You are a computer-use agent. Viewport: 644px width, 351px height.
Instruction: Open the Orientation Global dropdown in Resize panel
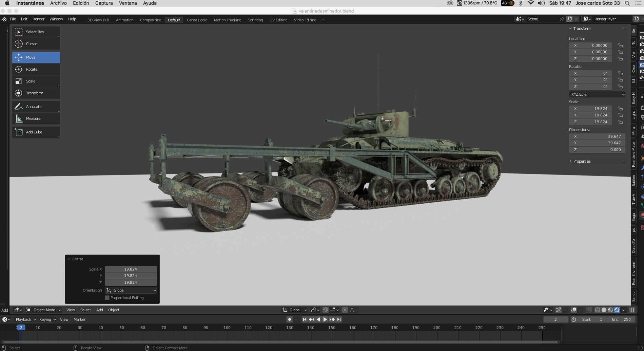(x=131, y=290)
